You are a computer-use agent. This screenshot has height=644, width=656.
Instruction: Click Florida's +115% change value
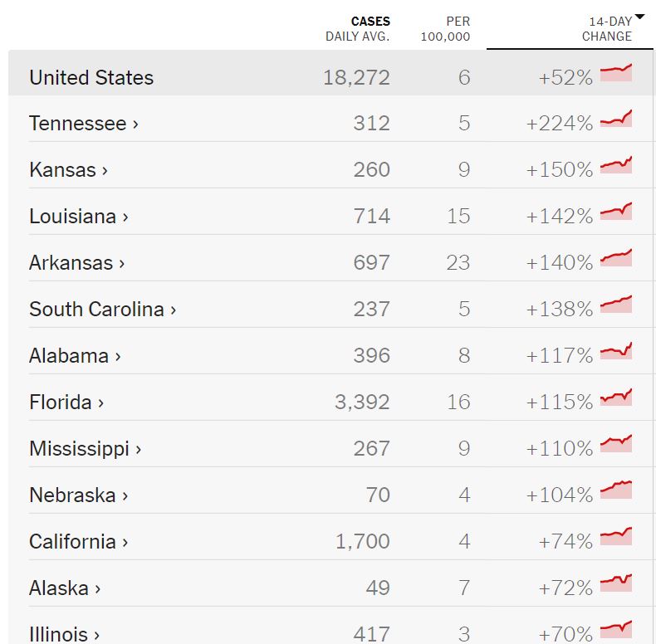559,402
